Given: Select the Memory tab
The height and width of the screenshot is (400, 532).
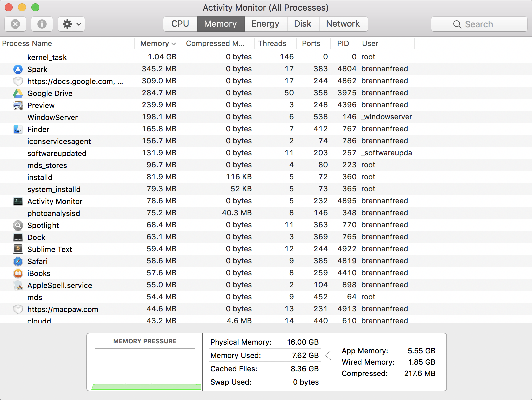Looking at the screenshot, I should [x=221, y=24].
